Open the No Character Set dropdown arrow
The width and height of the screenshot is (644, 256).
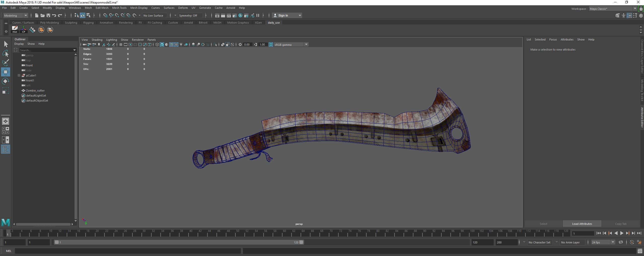[x=524, y=242]
